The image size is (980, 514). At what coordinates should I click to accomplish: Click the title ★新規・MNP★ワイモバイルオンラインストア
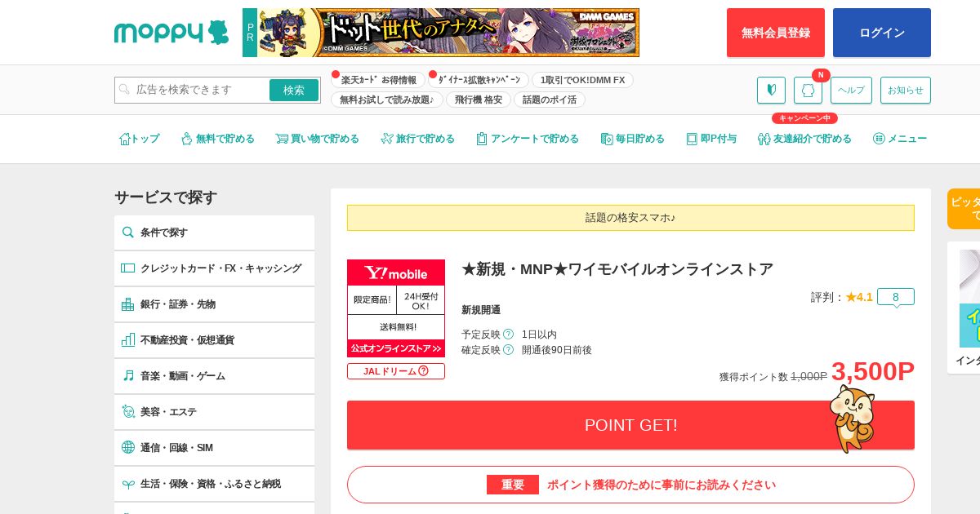[x=617, y=269]
